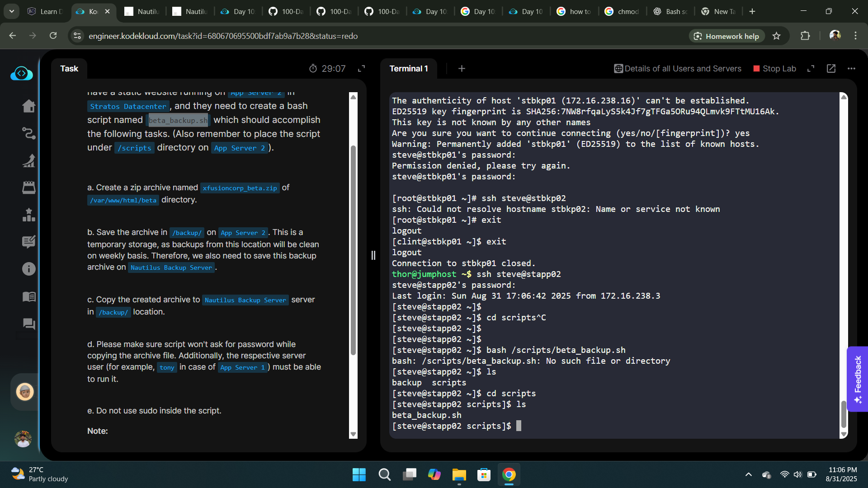Click the home icon in left sidebar
The width and height of the screenshot is (868, 488).
(x=28, y=106)
